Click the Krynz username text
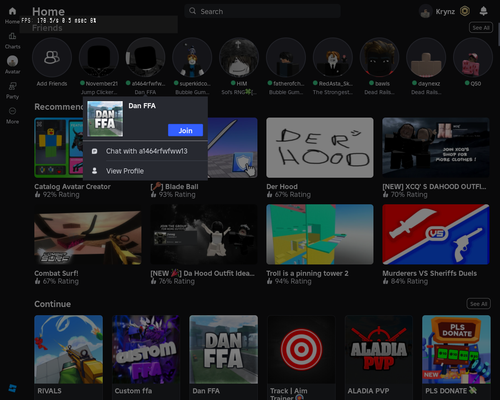The height and width of the screenshot is (400, 500). [445, 12]
